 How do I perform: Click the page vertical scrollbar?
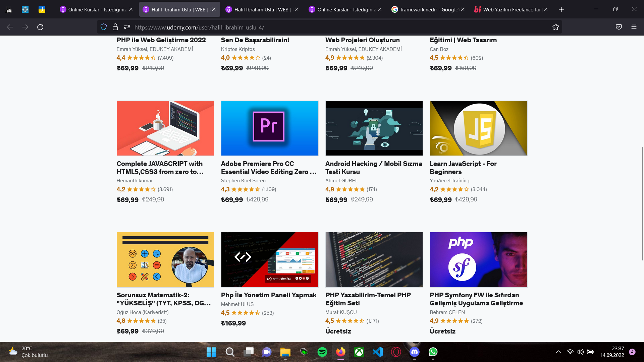pos(642,203)
